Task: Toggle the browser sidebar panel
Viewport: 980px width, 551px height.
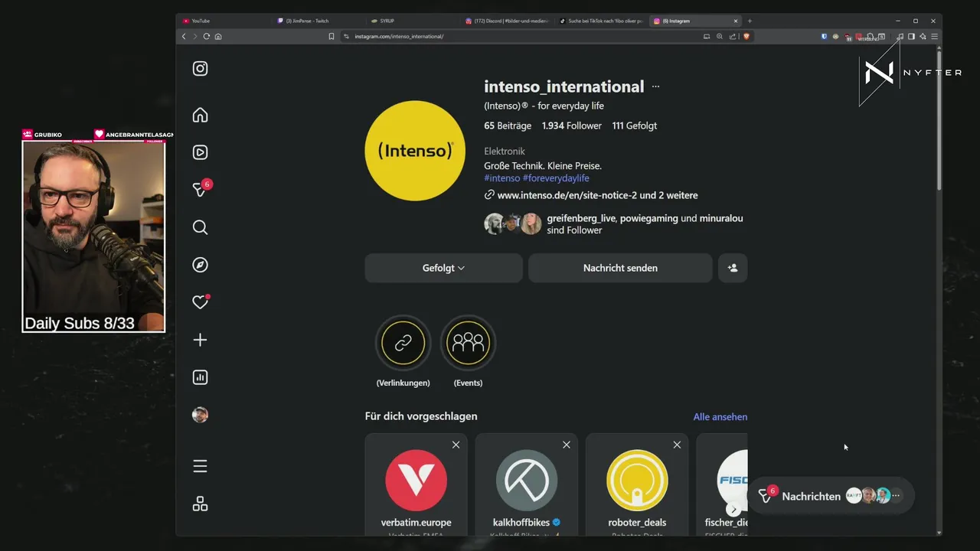Action: tap(911, 36)
